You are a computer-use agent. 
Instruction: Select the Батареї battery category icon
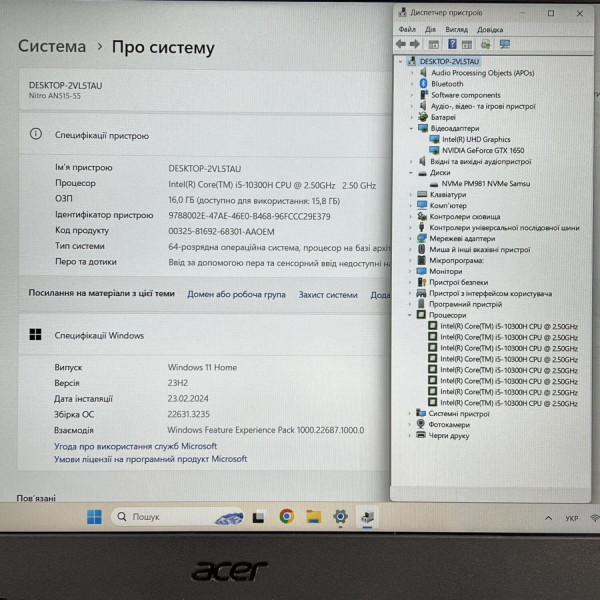coord(423,117)
